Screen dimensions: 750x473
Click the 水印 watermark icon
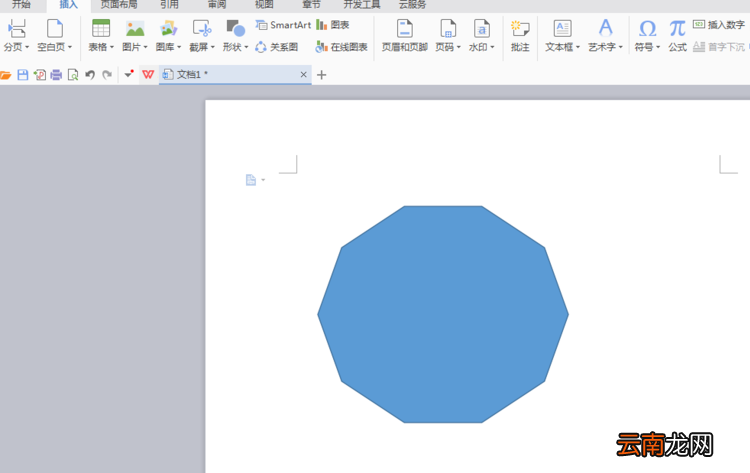click(481, 29)
